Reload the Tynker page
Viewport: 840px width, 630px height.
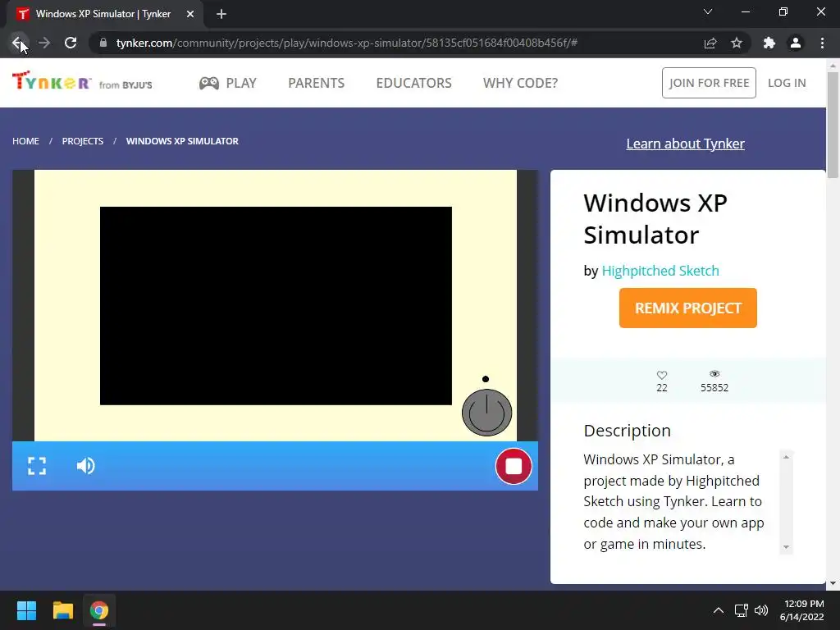71,43
